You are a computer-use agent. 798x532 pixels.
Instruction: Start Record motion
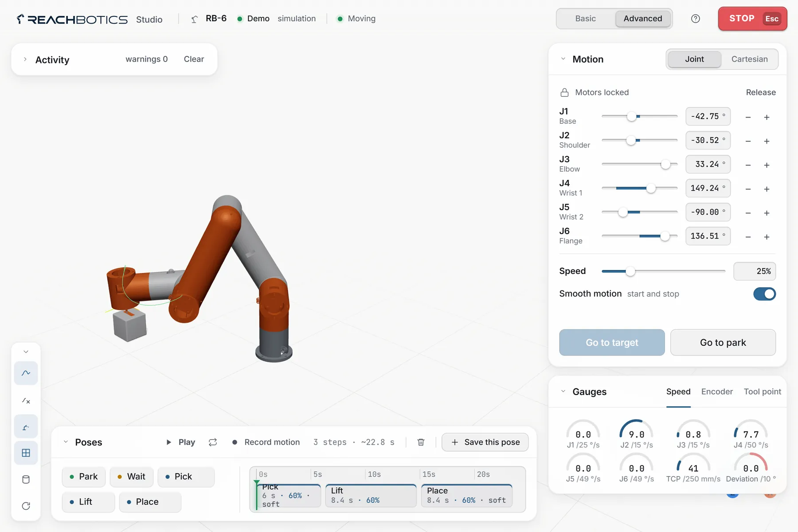coord(266,442)
